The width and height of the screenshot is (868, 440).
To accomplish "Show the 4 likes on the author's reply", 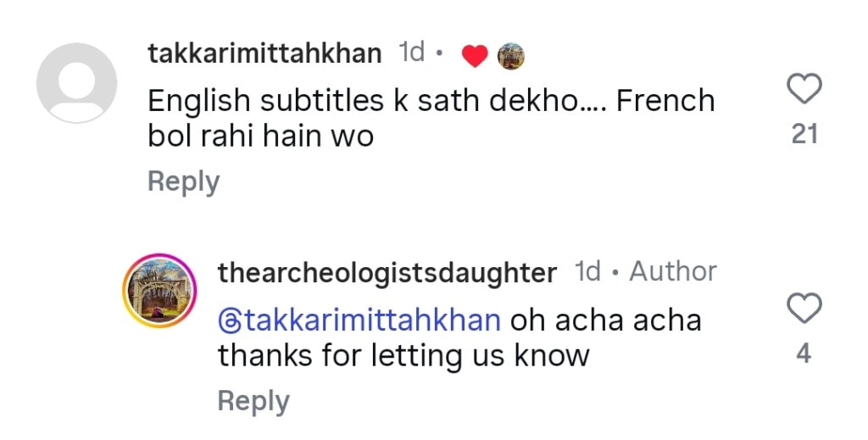I will point(804,353).
